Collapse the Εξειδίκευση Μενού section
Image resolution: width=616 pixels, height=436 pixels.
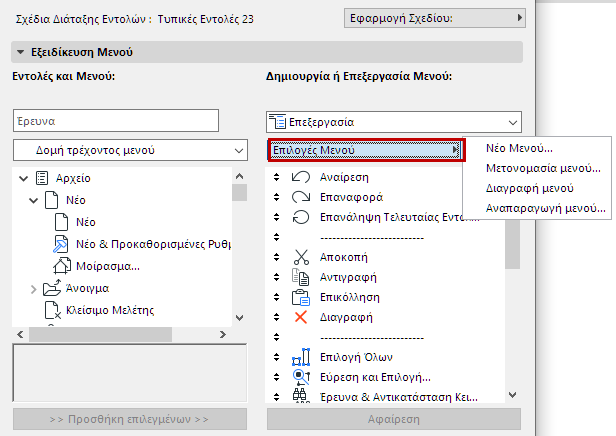[x=20, y=52]
